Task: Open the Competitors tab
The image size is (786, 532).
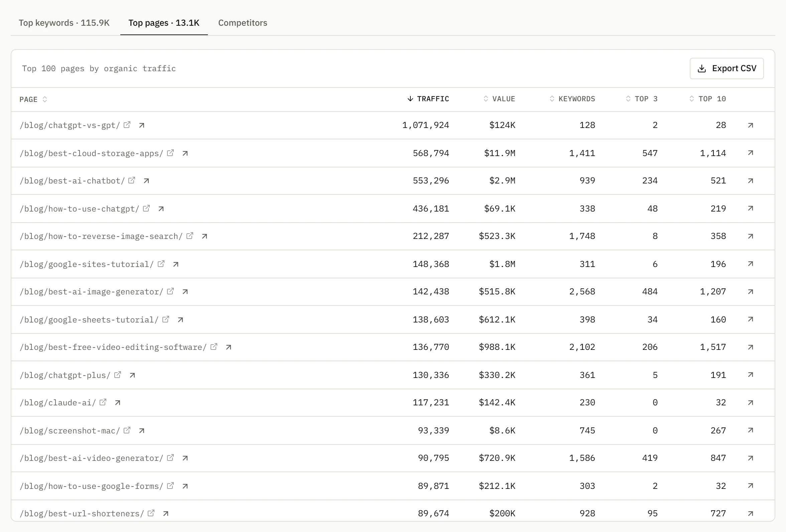Action: 243,23
